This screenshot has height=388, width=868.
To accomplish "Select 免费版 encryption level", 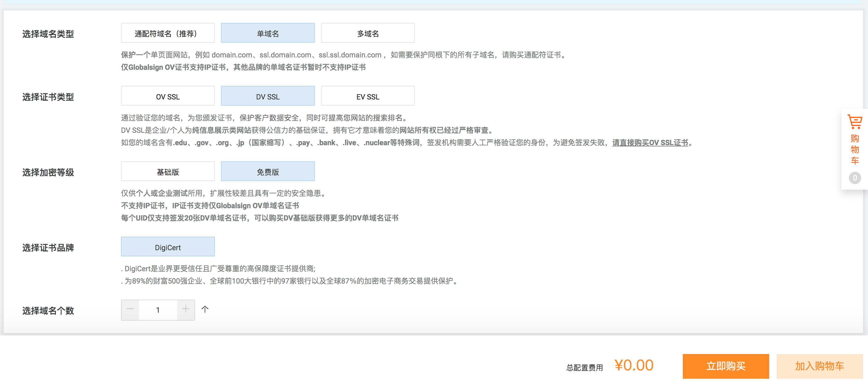I will [268, 171].
